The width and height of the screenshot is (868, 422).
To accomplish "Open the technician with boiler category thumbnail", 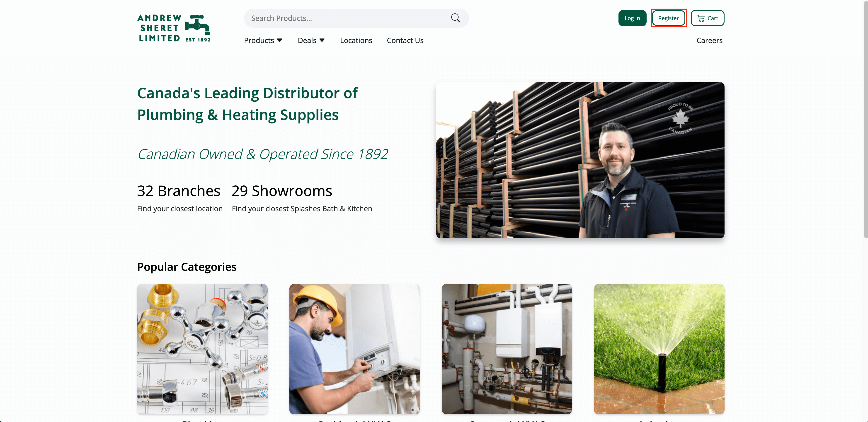I will 354,349.
